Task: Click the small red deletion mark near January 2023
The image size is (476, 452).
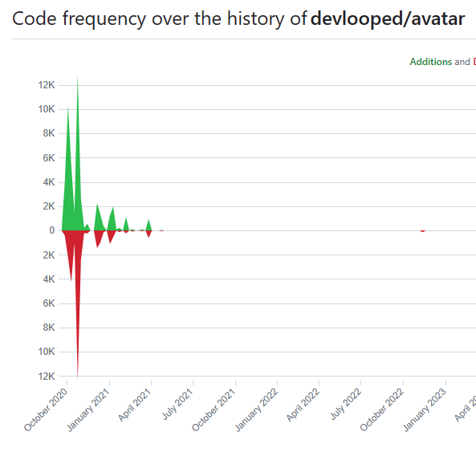Action: tap(422, 231)
